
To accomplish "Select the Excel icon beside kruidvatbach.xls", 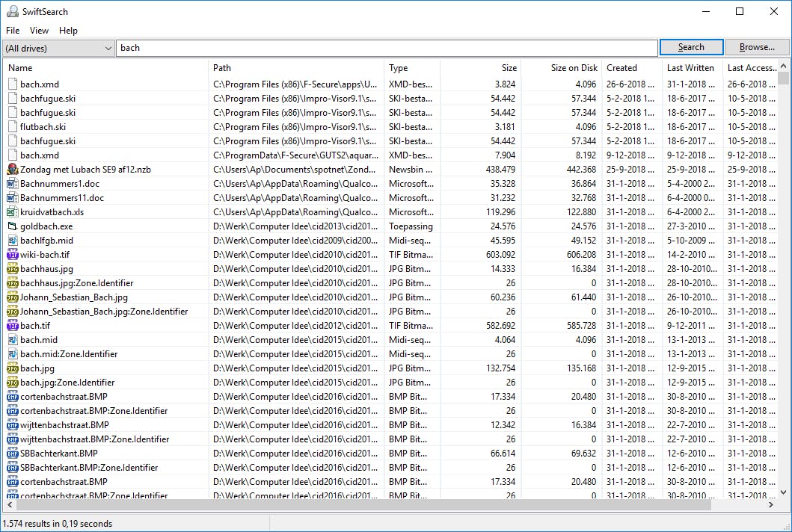I will pyautogui.click(x=11, y=211).
